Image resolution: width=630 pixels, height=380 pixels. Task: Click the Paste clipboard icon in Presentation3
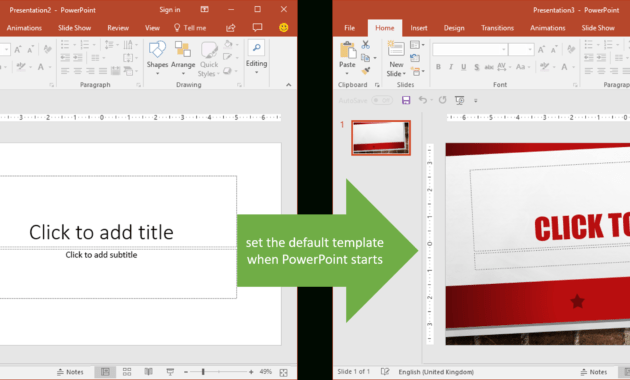click(348, 51)
